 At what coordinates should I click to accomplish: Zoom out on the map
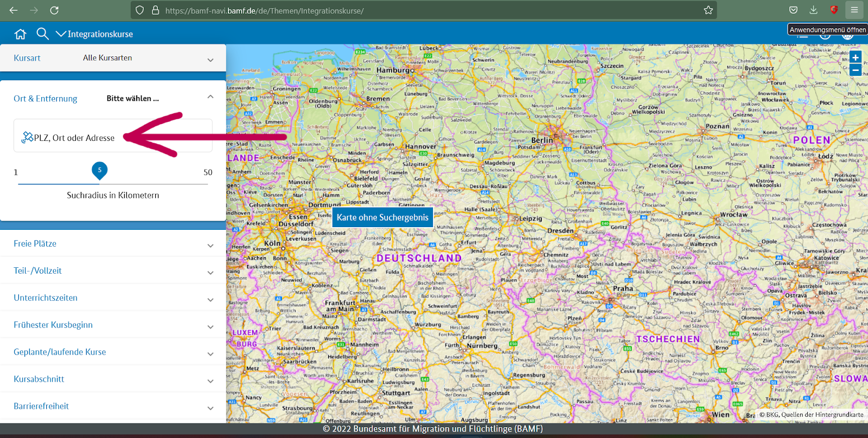click(856, 70)
